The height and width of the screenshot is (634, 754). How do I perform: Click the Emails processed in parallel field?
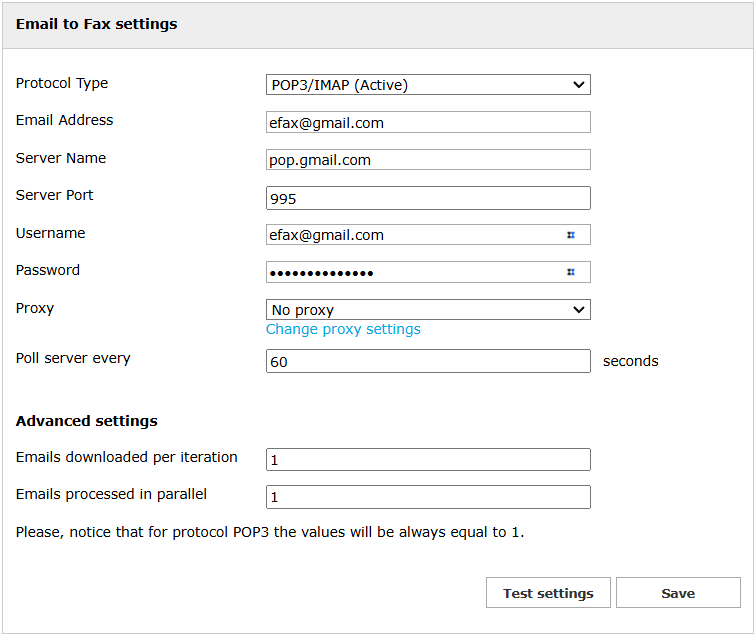[428, 497]
